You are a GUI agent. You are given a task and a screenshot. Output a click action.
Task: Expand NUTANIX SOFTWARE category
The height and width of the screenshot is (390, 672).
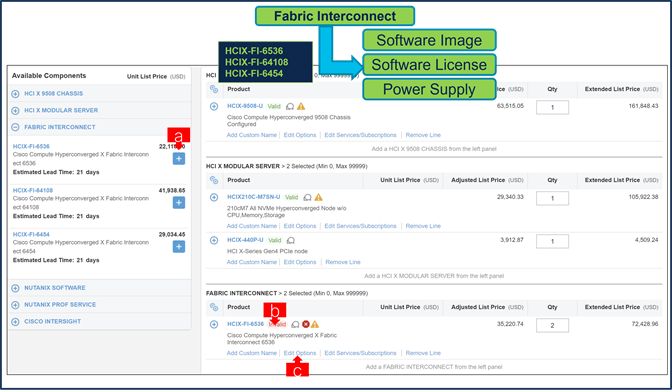[x=15, y=288]
